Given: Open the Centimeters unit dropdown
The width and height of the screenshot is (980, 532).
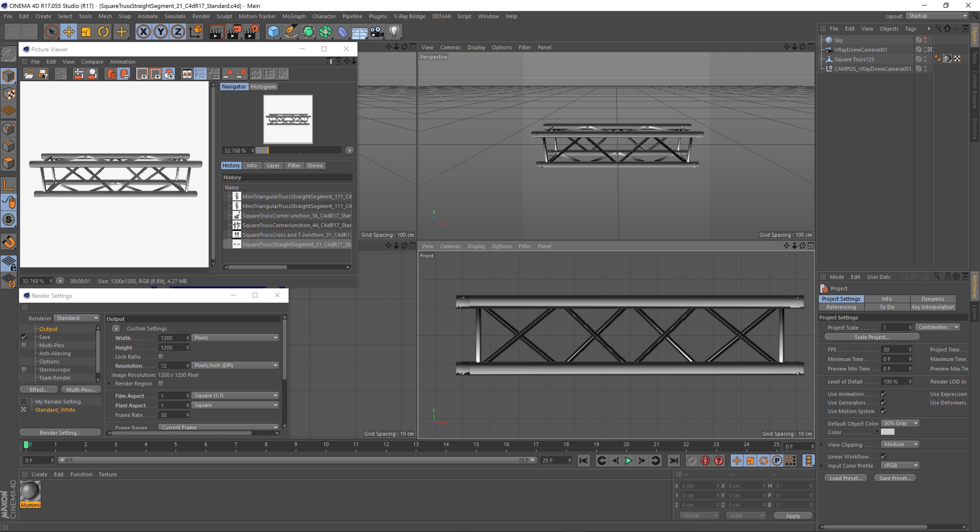Looking at the screenshot, I should pyautogui.click(x=937, y=327).
